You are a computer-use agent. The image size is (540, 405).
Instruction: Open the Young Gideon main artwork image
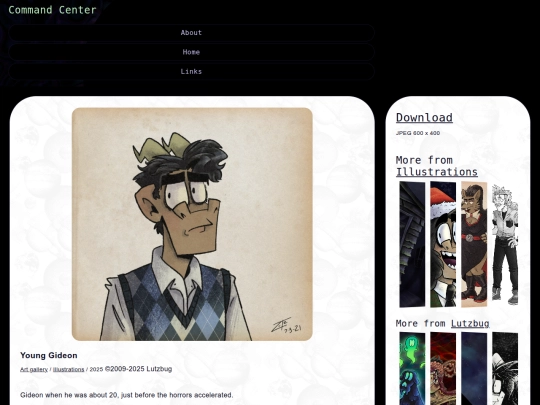pyautogui.click(x=192, y=224)
